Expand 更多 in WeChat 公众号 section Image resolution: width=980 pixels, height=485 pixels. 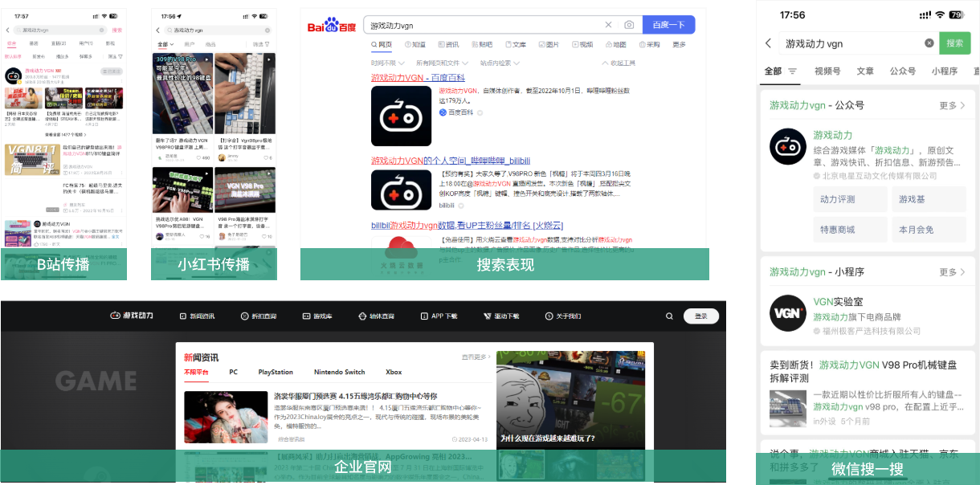click(952, 105)
